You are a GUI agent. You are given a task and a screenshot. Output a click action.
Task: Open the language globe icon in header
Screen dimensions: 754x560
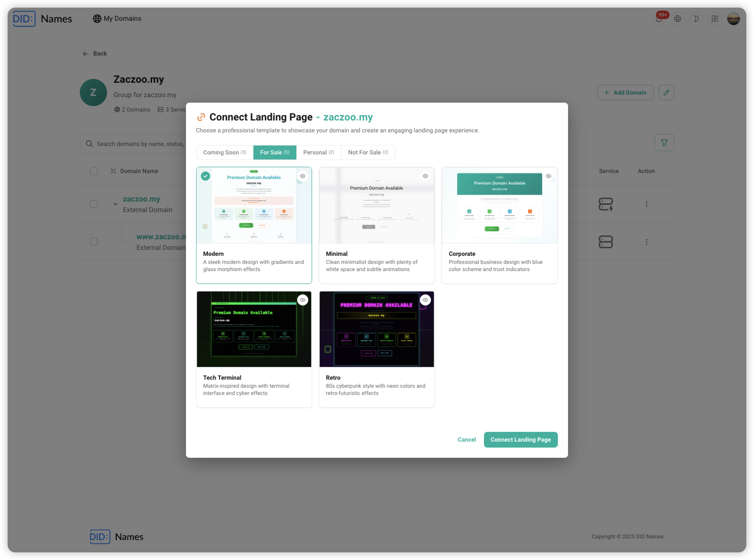[678, 19]
